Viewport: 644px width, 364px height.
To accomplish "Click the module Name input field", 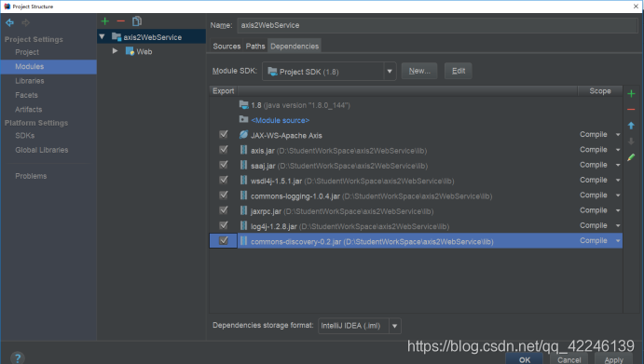I will (437, 25).
